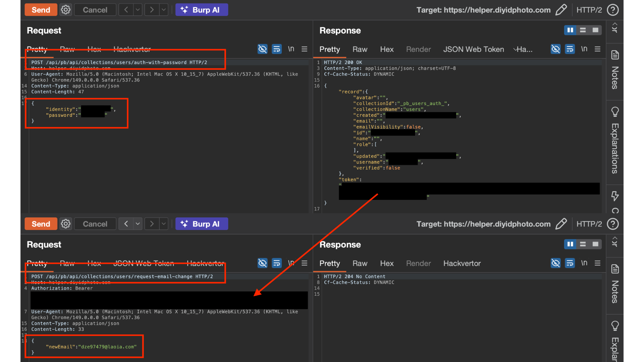Open the hamburger menu of 204 No Content response viewer
The image size is (644, 362).
597,263
